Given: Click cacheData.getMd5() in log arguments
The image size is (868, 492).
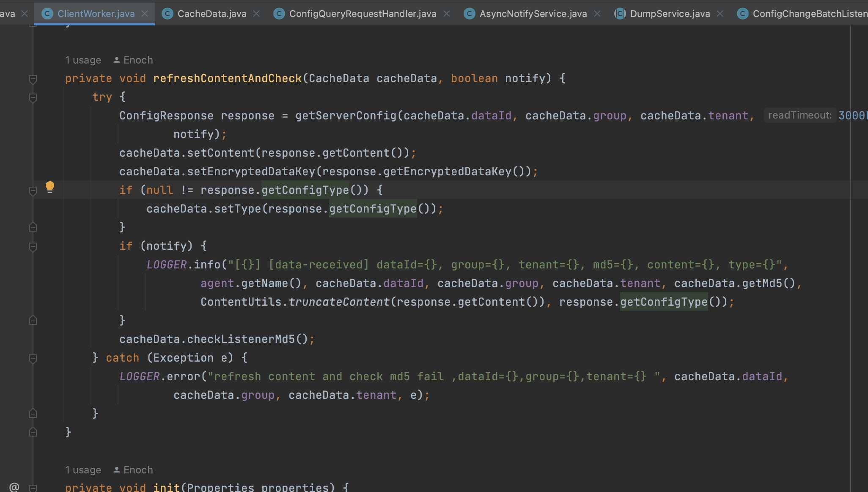Looking at the screenshot, I should [x=735, y=283].
